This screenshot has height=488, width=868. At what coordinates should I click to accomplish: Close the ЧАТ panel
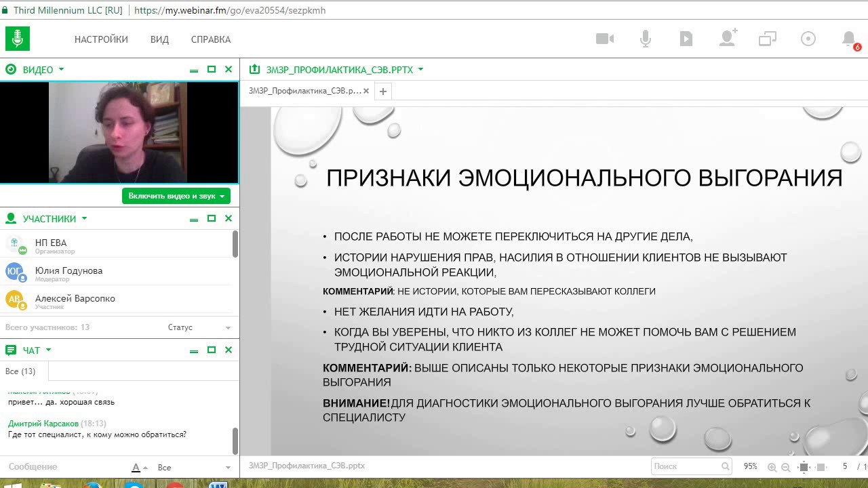pos(229,350)
